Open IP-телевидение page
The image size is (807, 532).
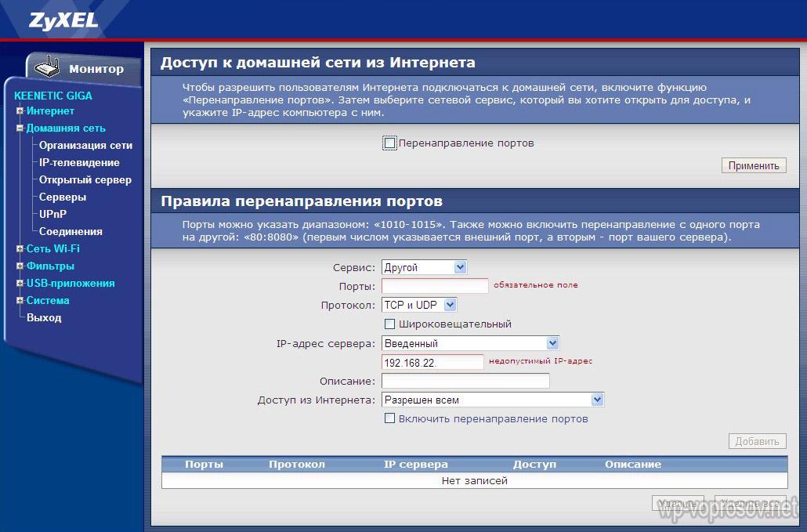point(79,163)
